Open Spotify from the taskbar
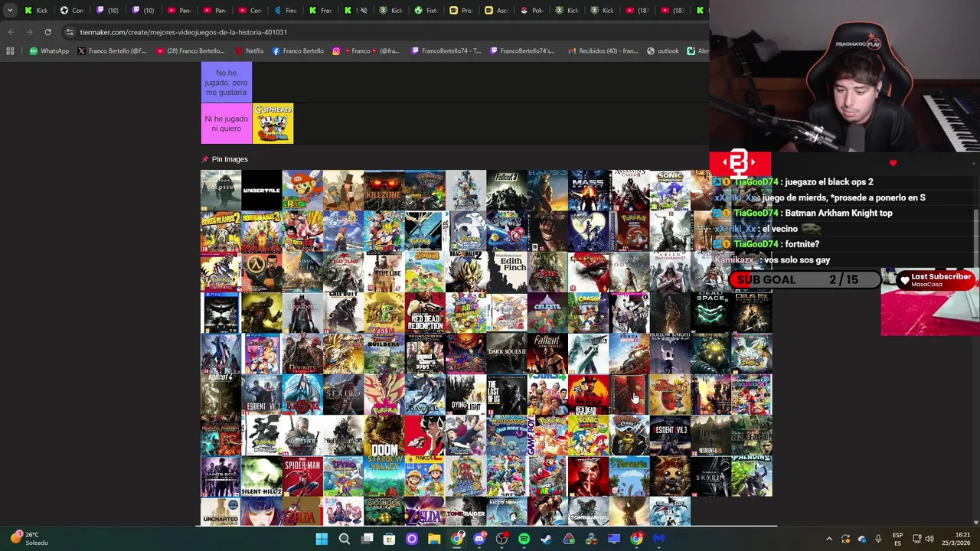Screen dimensions: 980x551 pyautogui.click(x=524, y=539)
